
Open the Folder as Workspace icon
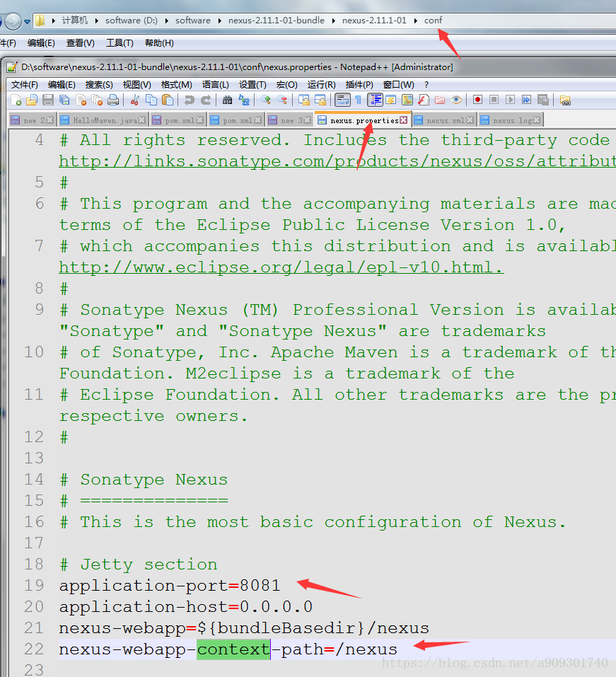tap(440, 100)
